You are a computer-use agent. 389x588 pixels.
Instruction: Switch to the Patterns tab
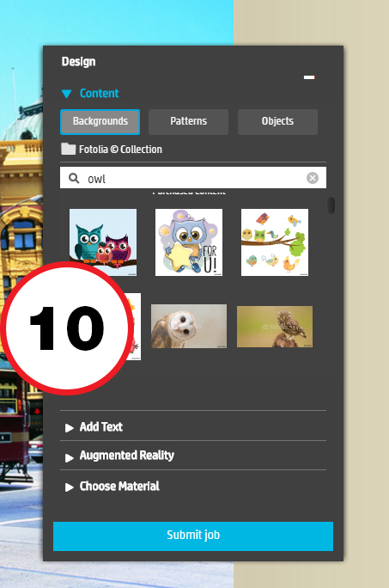click(189, 121)
